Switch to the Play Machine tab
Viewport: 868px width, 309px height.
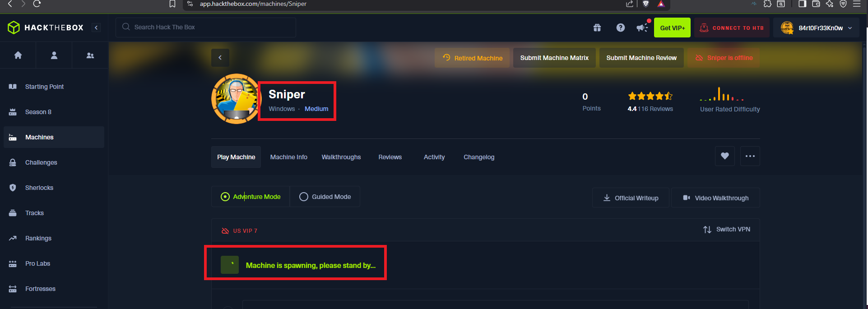click(236, 157)
